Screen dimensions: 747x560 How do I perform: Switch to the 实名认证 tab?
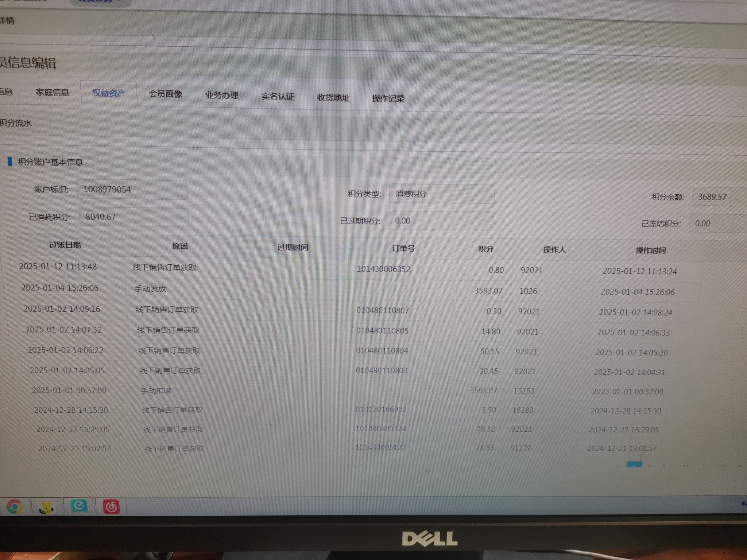point(278,97)
